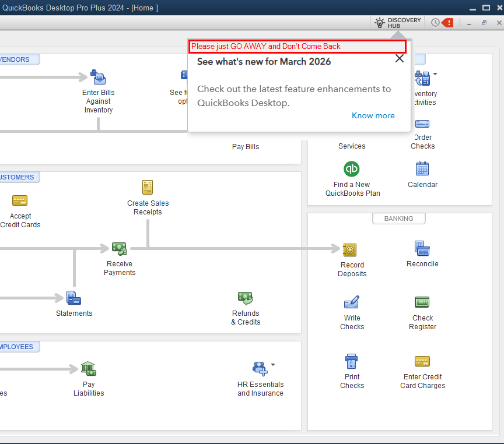The width and height of the screenshot is (504, 444).
Task: Restore the inner Home window
Action: 484,23
